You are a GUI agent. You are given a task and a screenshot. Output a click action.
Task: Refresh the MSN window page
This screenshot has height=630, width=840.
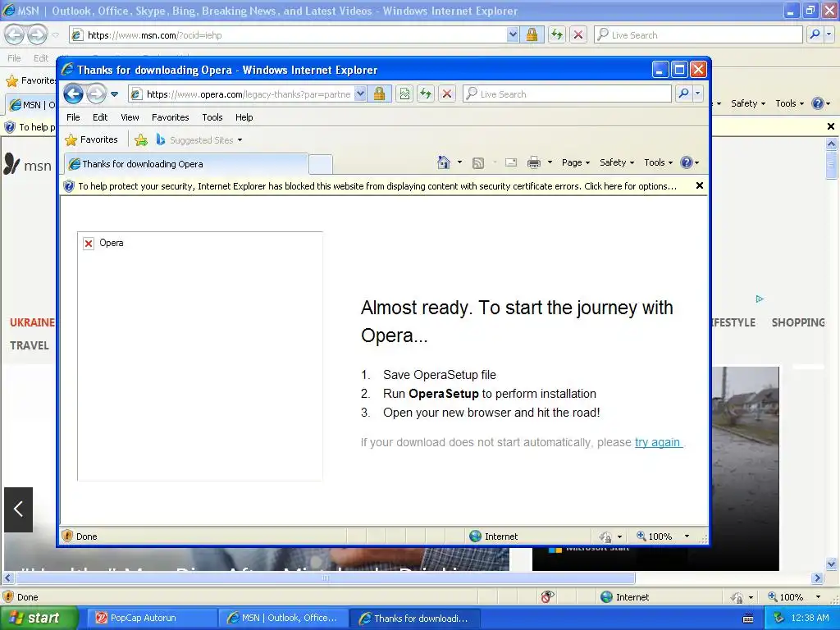point(557,35)
